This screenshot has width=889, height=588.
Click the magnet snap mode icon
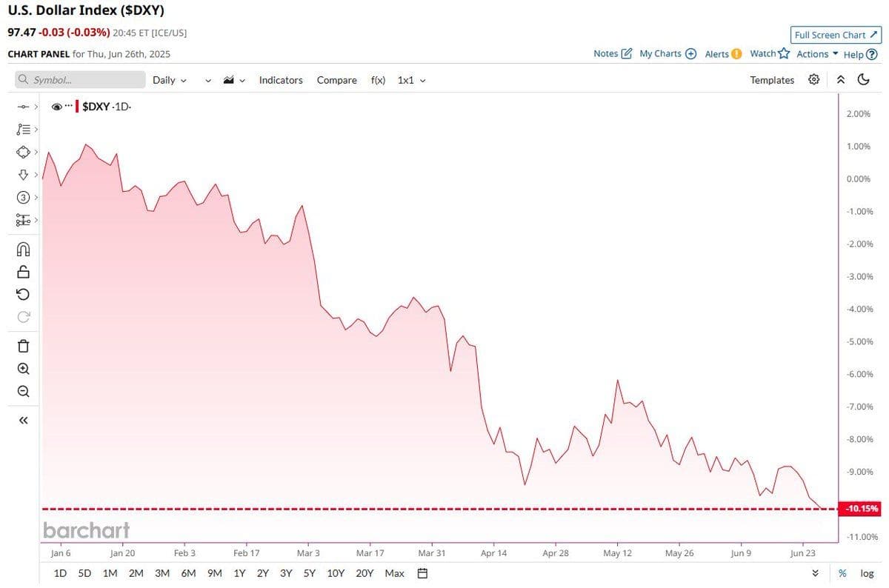(x=23, y=249)
